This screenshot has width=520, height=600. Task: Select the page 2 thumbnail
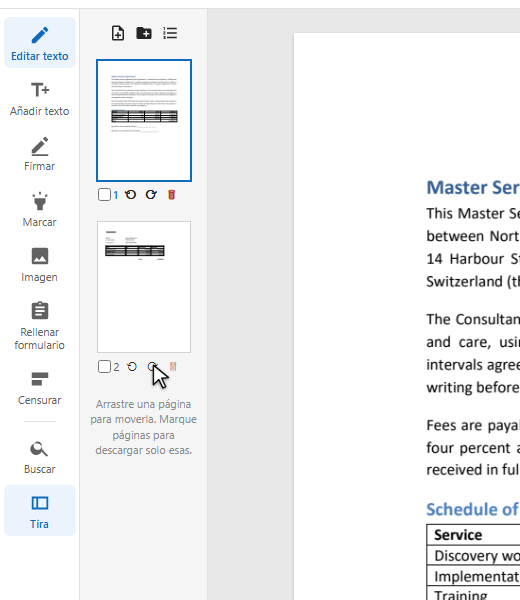point(144,287)
